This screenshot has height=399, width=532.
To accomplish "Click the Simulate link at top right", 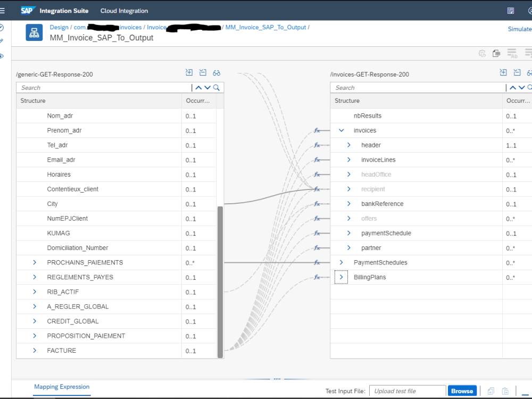I will coord(519,29).
